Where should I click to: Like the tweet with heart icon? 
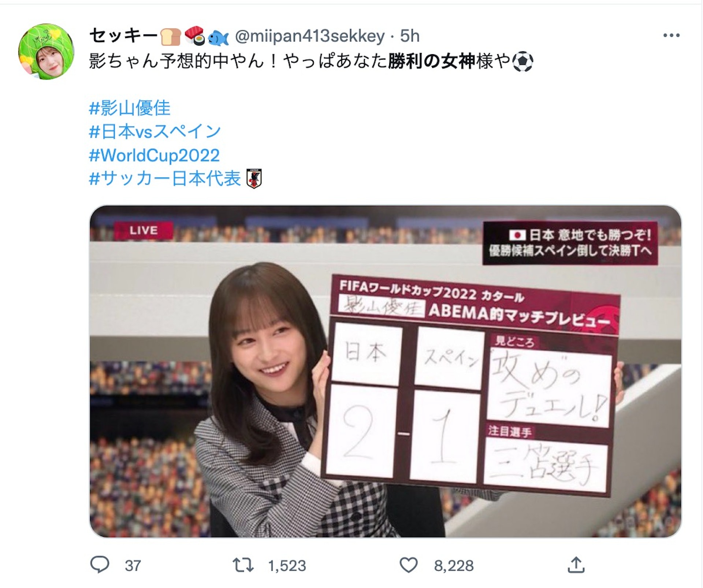click(x=409, y=565)
